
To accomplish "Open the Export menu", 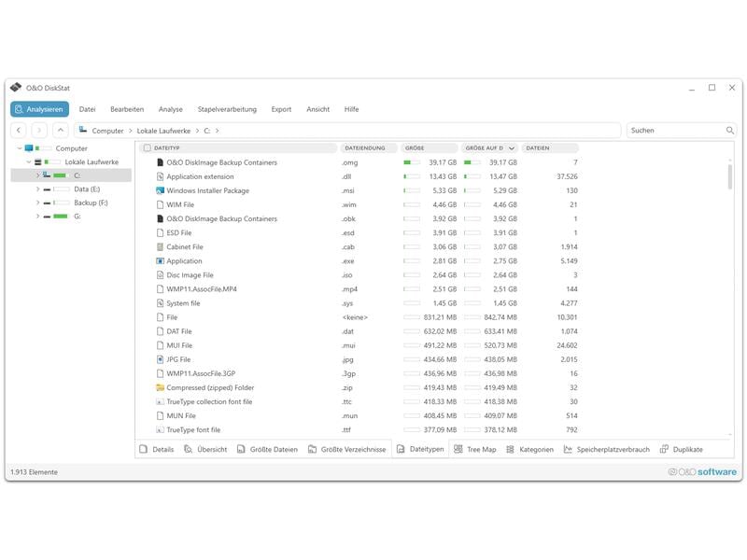I will pos(281,109).
